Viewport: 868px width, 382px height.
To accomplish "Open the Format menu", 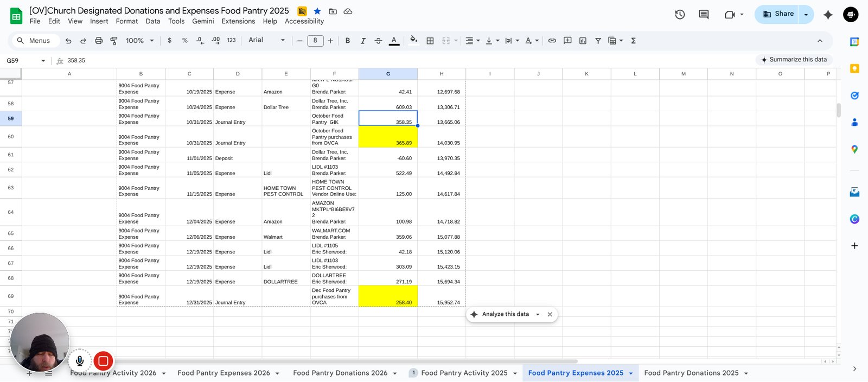I will click(127, 21).
